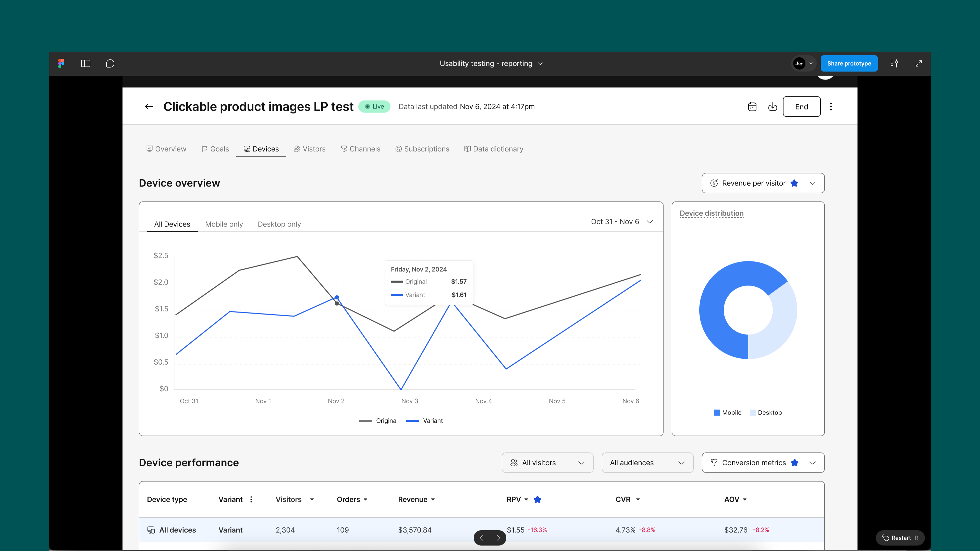Open the comments bubble icon
Image resolution: width=980 pixels, height=551 pixels.
click(110, 64)
